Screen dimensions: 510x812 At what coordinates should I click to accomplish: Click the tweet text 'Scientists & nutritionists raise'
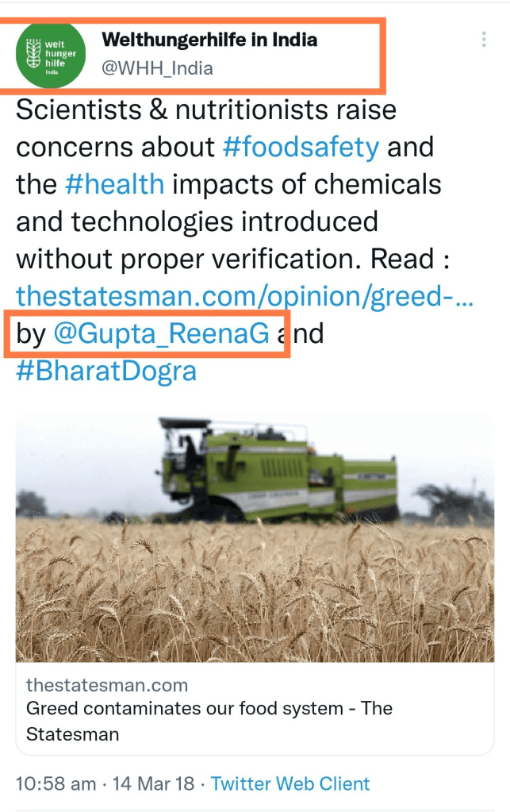(x=206, y=110)
